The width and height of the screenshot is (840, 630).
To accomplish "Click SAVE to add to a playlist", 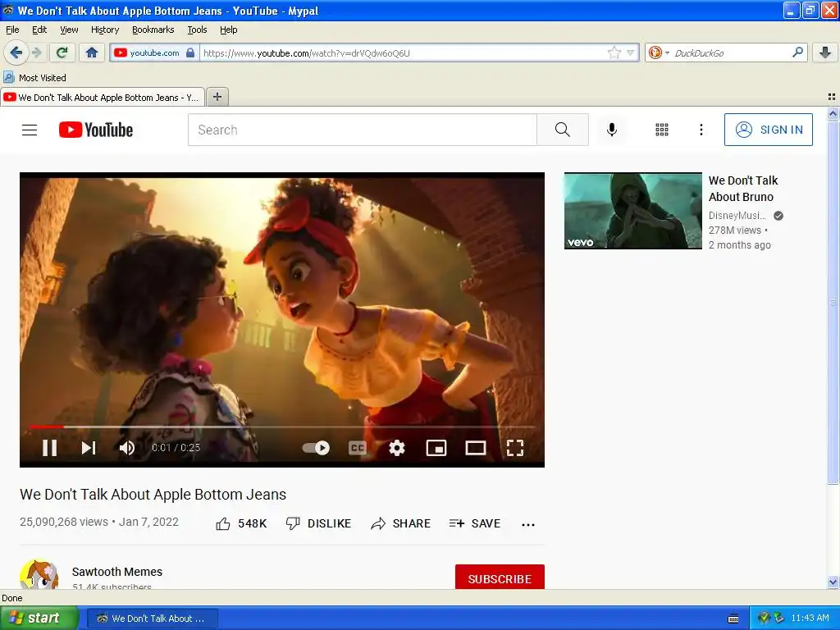I will point(475,523).
